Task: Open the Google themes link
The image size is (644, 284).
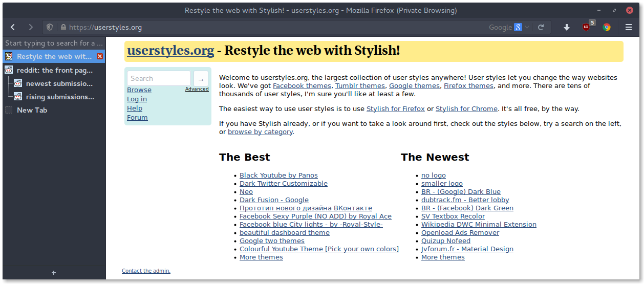Action: pyautogui.click(x=414, y=86)
